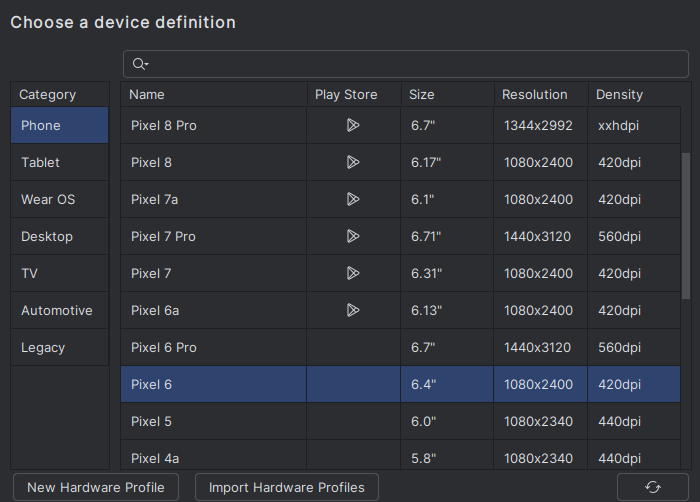The height and width of the screenshot is (502, 700).
Task: Click Play Store icon in Pixel 8 row
Action: coord(352,162)
